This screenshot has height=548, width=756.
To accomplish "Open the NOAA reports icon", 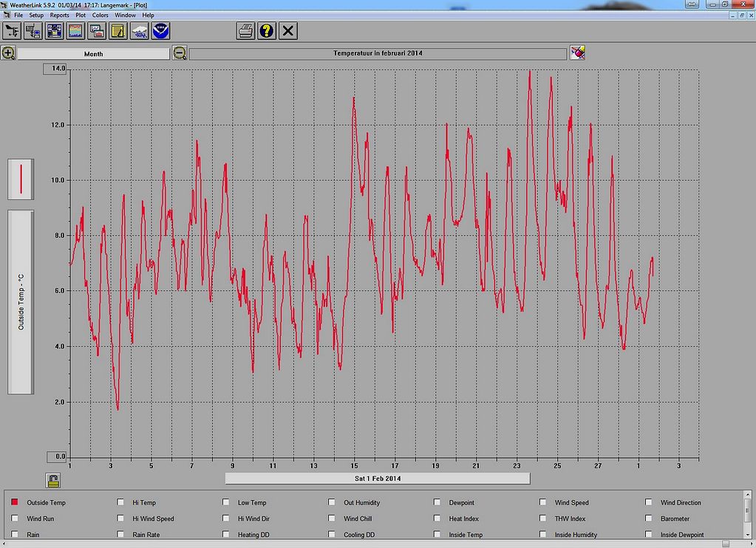I will click(x=160, y=31).
